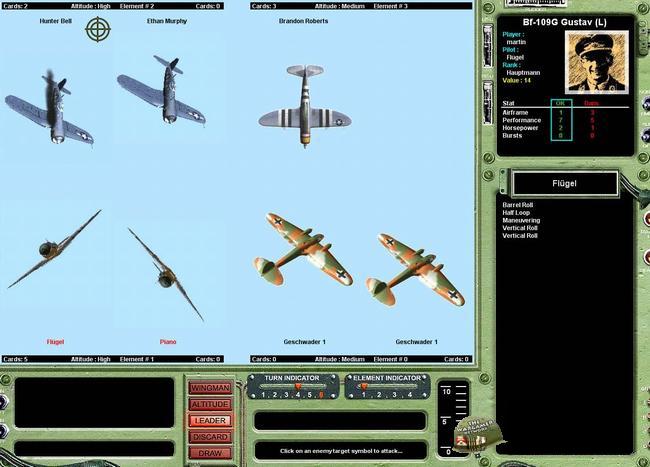Activate the LEADER button
650x467 pixels.
210,420
